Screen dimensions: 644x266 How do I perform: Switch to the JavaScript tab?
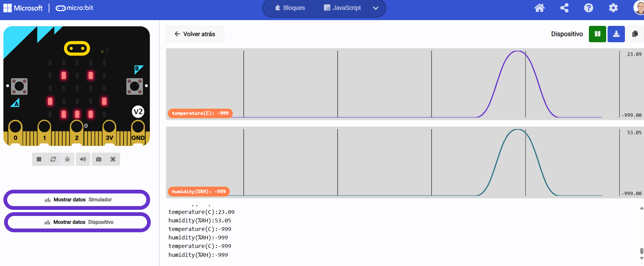coord(342,8)
